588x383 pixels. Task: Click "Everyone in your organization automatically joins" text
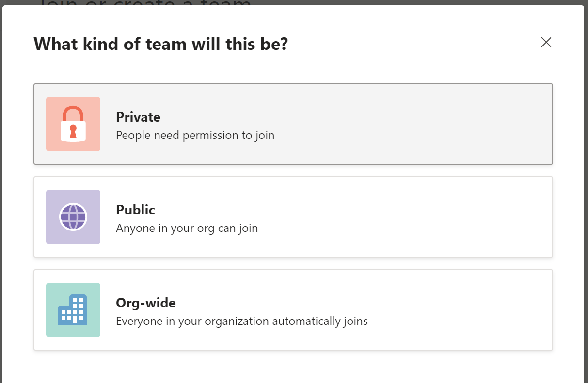[x=242, y=321]
